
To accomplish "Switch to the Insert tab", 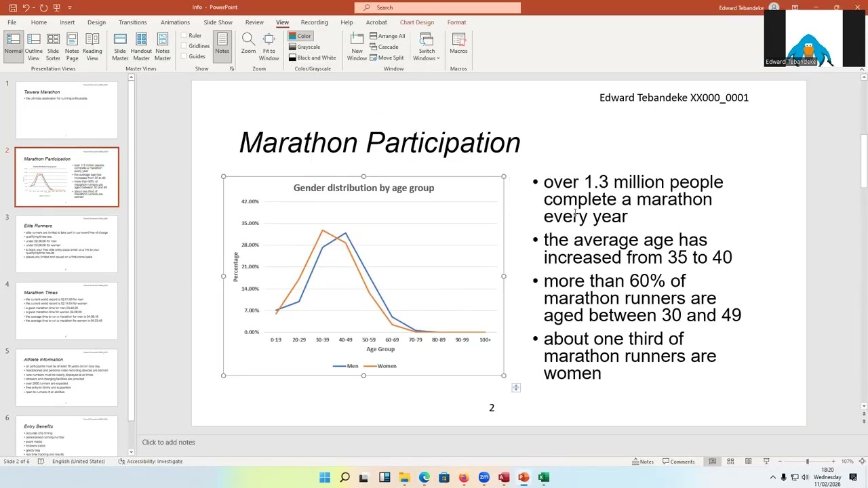I will coord(67,22).
